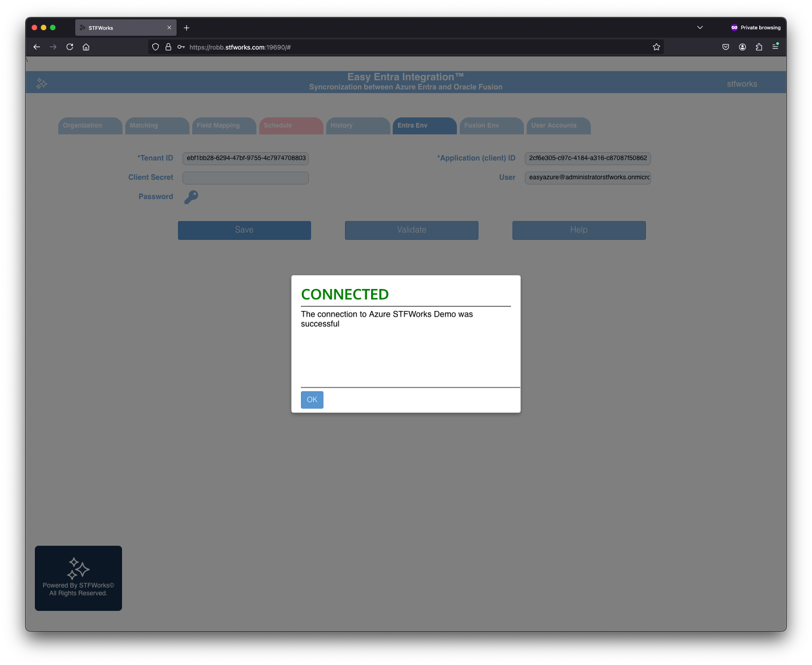
Task: Open the browser application menu
Action: [x=775, y=47]
